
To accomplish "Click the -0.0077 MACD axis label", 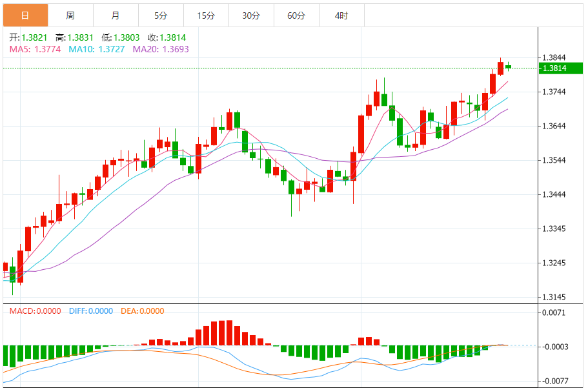I will coord(554,382).
